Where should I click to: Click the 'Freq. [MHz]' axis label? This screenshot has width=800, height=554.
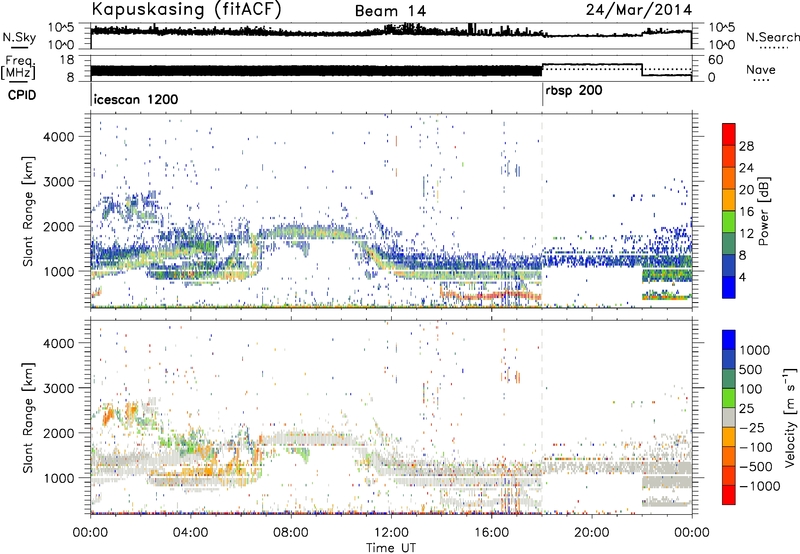coord(18,68)
